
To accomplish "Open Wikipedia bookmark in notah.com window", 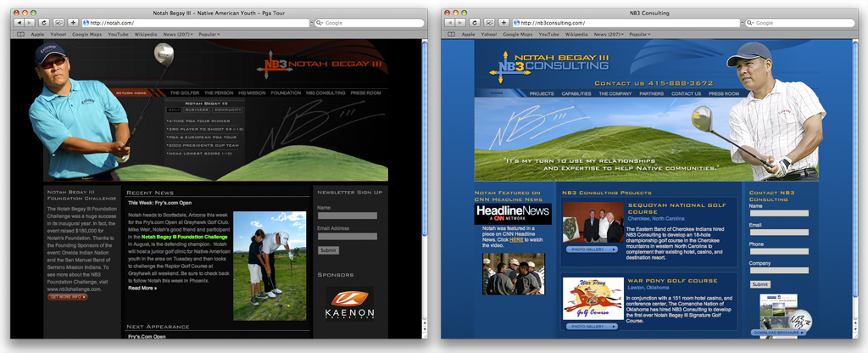I will tap(146, 34).
